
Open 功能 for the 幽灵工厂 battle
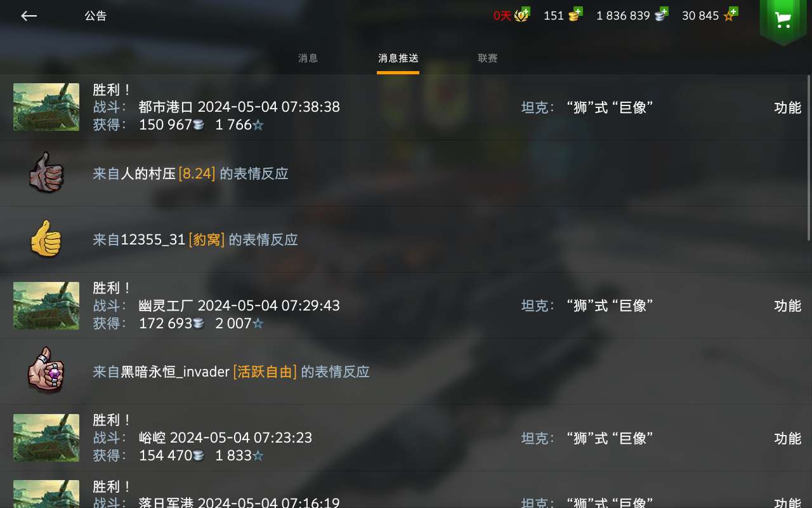click(x=787, y=305)
